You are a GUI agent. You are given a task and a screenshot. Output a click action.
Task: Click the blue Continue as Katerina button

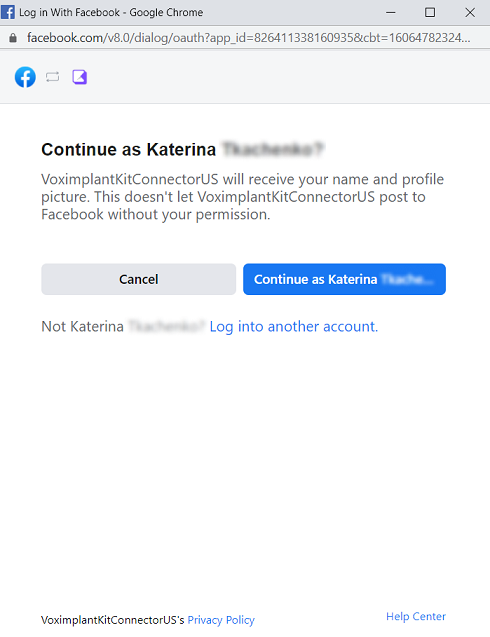click(x=345, y=279)
